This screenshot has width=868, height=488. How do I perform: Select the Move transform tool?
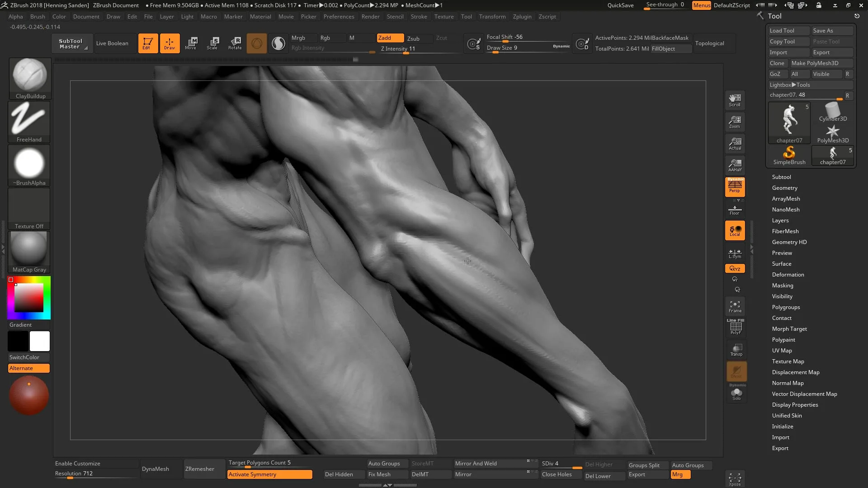click(191, 43)
